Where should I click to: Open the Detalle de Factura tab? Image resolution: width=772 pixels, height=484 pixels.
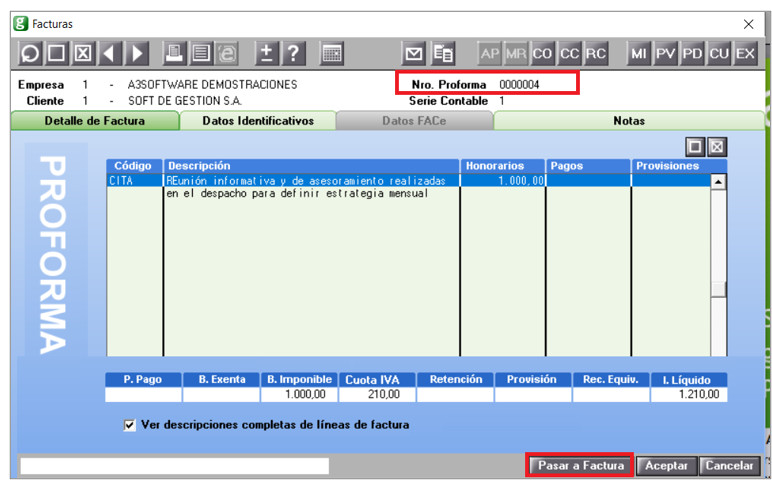[x=95, y=121]
